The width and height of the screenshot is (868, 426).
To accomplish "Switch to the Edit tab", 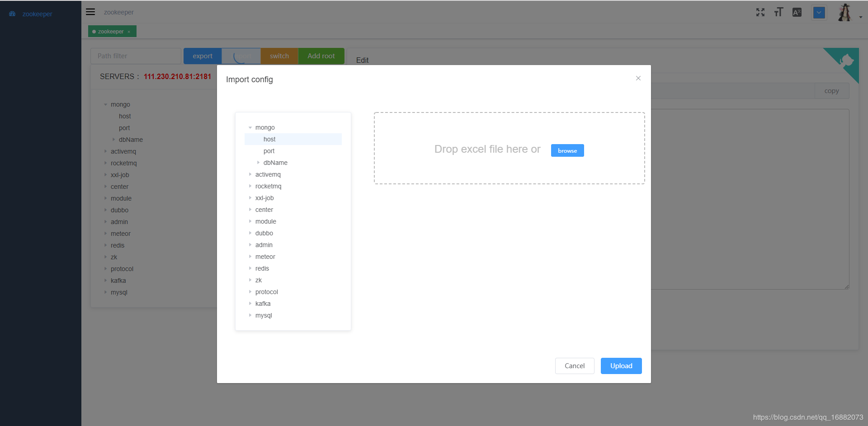I will 362,60.
